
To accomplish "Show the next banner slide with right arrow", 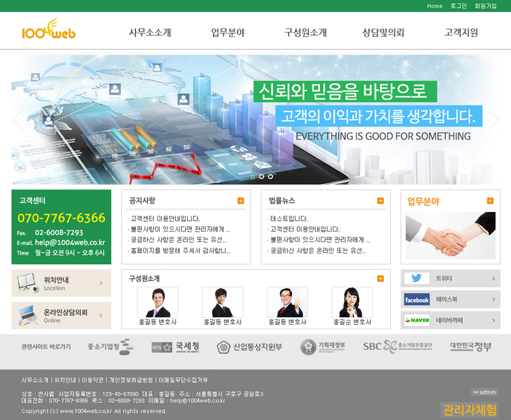I will tap(492, 119).
